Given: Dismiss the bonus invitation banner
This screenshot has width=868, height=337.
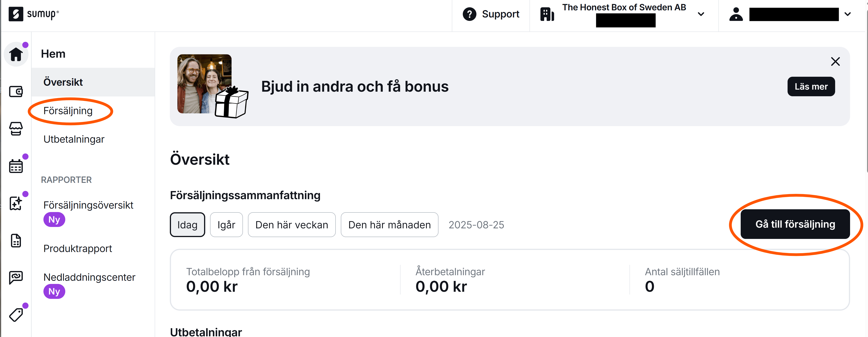Looking at the screenshot, I should (x=835, y=62).
